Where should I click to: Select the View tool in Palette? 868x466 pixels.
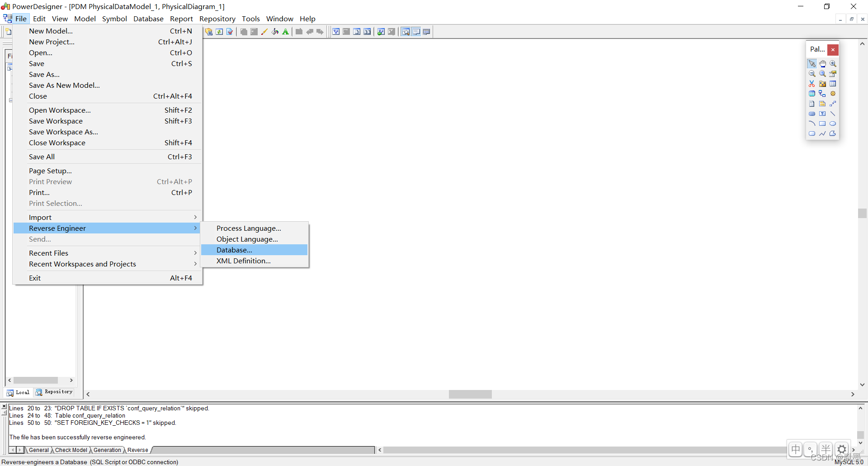click(x=812, y=94)
